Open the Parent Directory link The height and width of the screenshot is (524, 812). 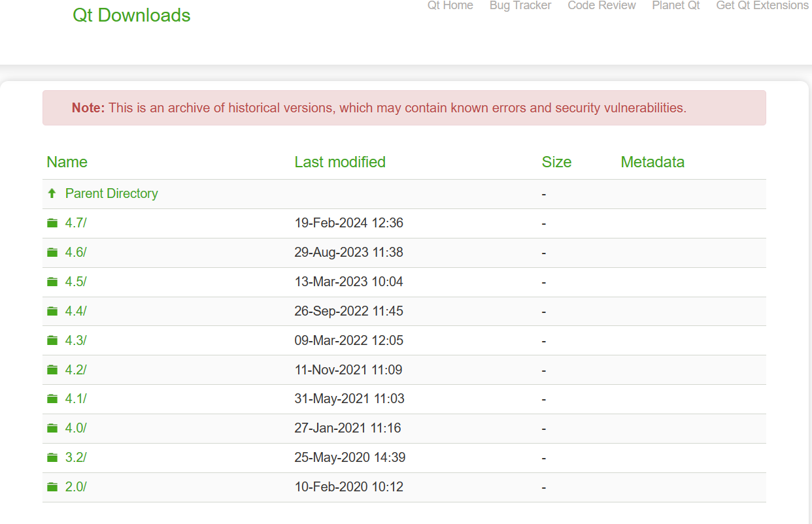pyautogui.click(x=112, y=193)
